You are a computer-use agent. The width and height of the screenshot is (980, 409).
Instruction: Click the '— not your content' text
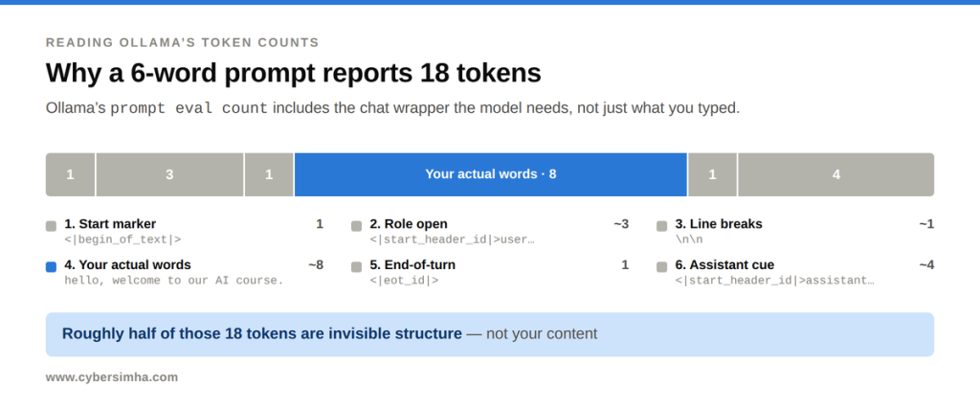[532, 334]
